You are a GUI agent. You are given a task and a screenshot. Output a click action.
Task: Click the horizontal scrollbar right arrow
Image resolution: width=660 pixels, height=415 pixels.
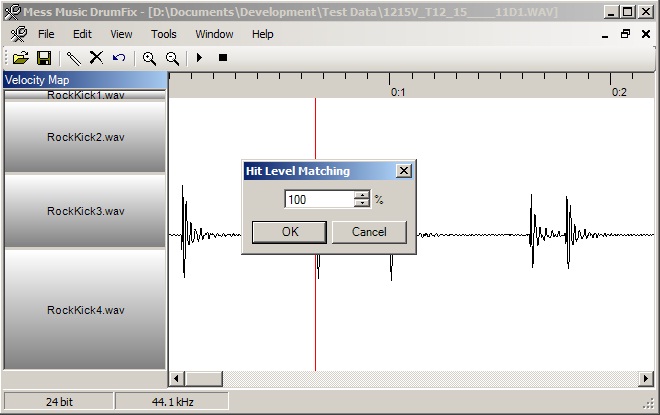[644, 379]
